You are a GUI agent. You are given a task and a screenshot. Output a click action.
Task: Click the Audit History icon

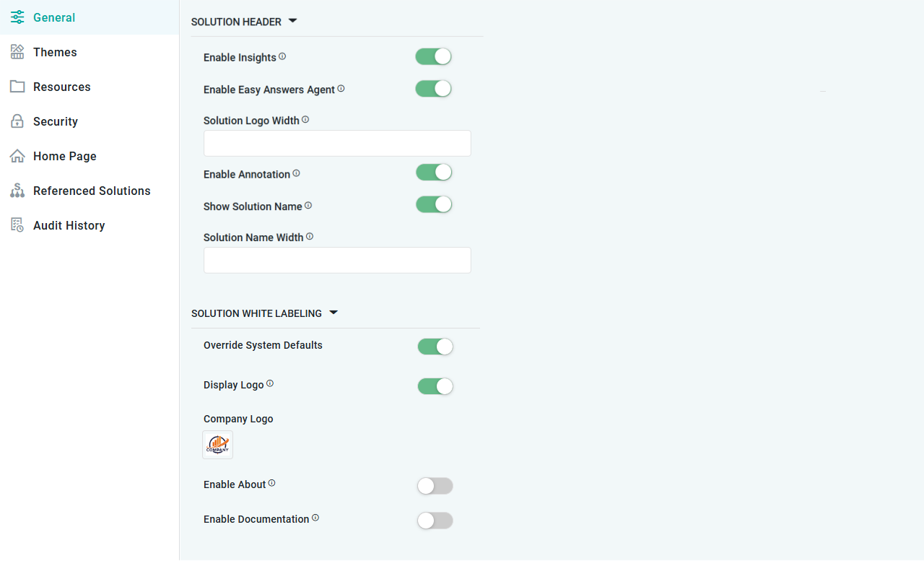click(17, 225)
